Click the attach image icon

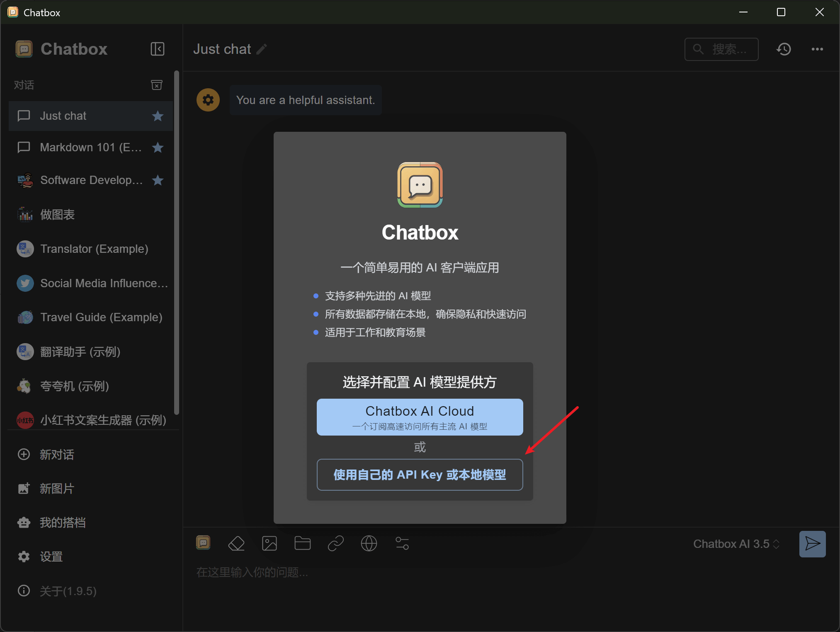(x=269, y=543)
